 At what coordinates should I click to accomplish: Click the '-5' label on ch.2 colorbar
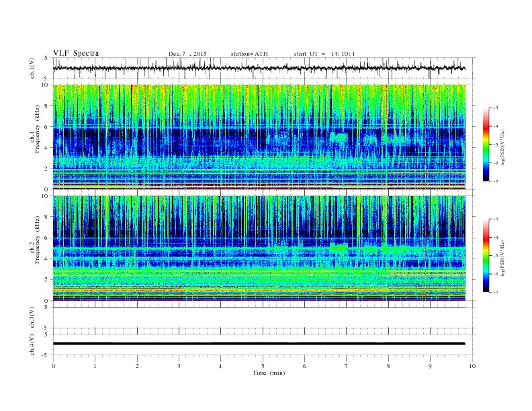pyautogui.click(x=495, y=256)
